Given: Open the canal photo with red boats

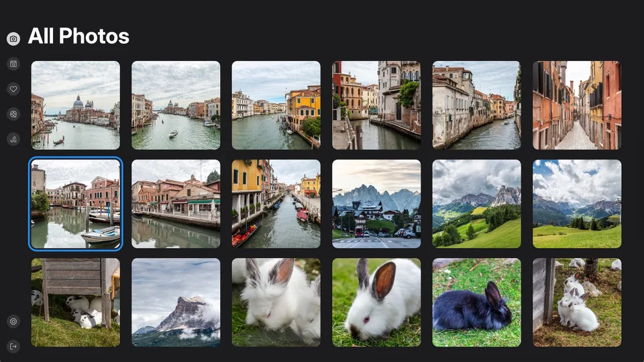Looking at the screenshot, I should [x=276, y=204].
